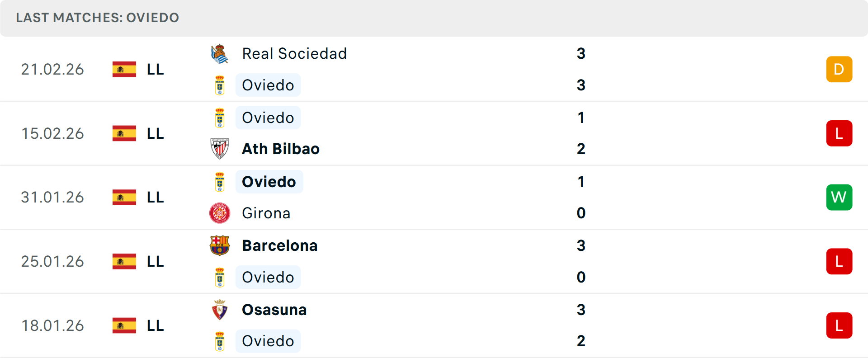
Task: Click the FC Barcelona crest
Action: point(220,245)
